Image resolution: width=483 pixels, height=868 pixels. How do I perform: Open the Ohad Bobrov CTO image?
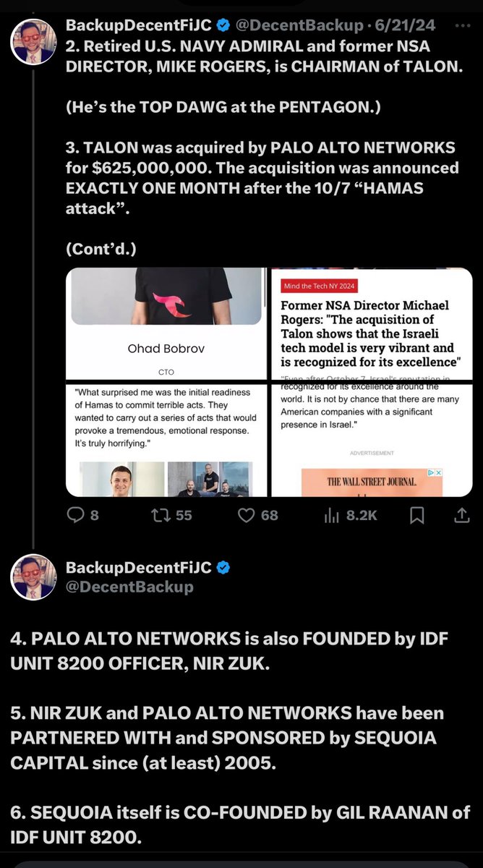[x=166, y=382]
